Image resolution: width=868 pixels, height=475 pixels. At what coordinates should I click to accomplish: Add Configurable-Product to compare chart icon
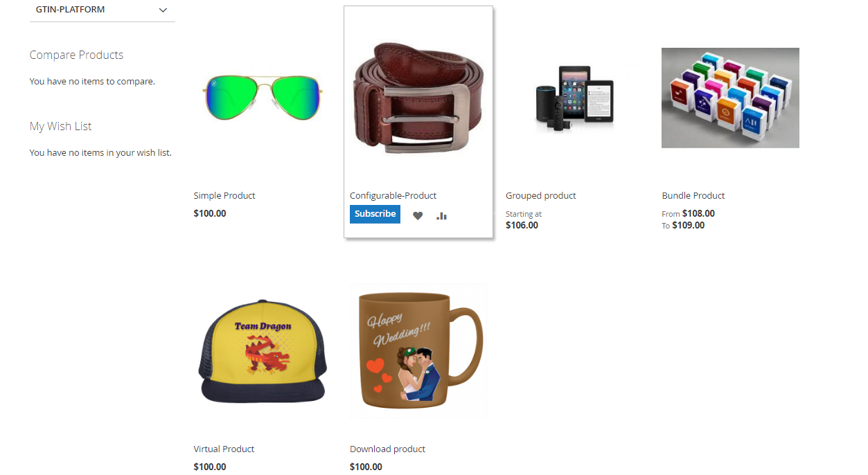(441, 216)
